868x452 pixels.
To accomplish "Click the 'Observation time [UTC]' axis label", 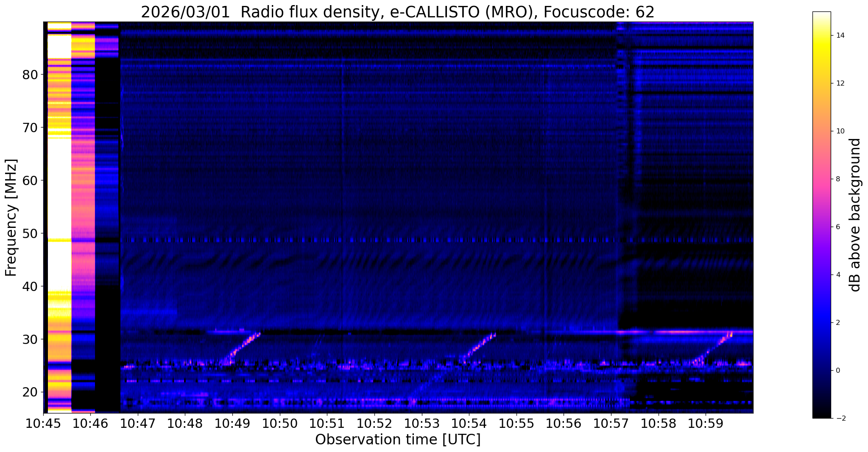I will click(x=398, y=439).
